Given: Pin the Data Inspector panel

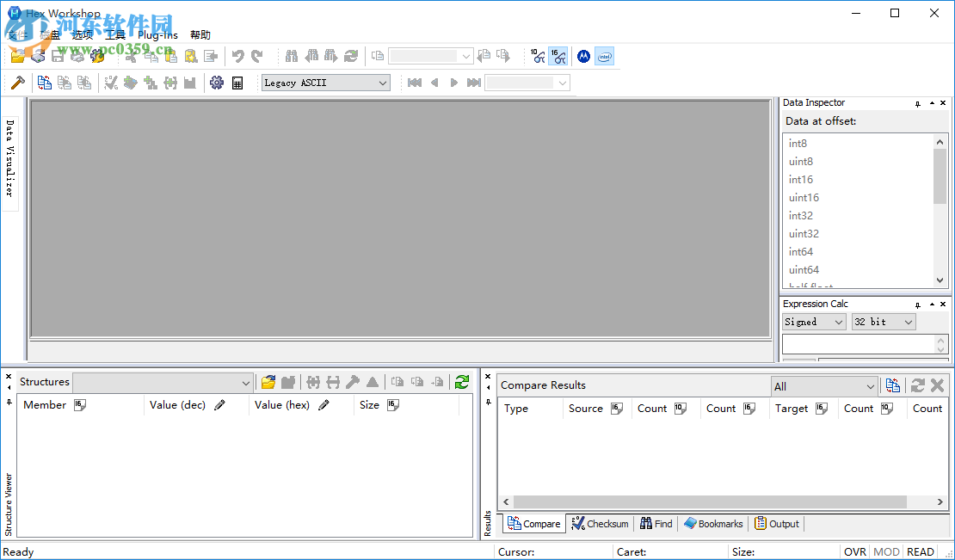Looking at the screenshot, I should click(x=919, y=102).
